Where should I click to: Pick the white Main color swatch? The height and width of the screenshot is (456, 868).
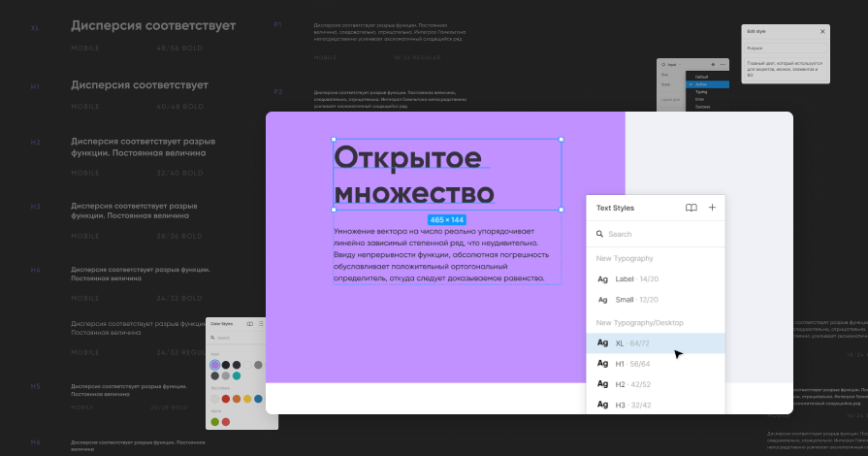coord(247,365)
